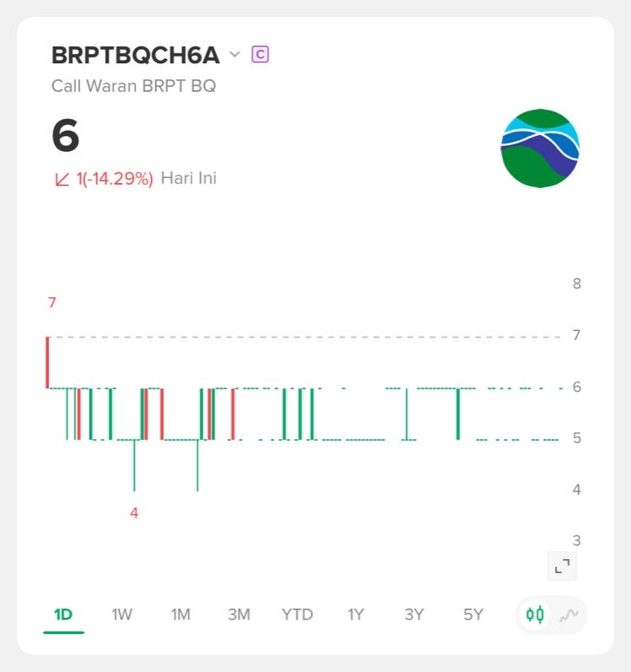Click the BRPTBQCH6A ticker title

(x=135, y=55)
